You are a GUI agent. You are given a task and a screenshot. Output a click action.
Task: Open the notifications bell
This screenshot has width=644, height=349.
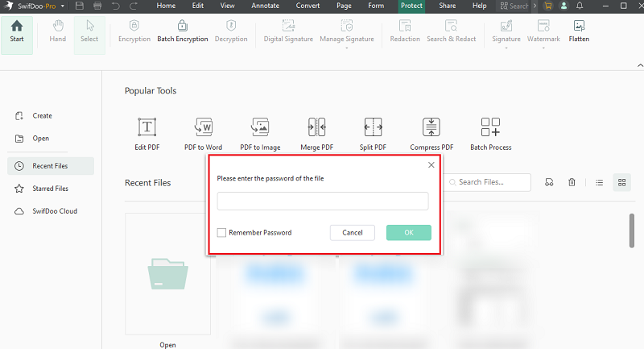click(x=580, y=6)
